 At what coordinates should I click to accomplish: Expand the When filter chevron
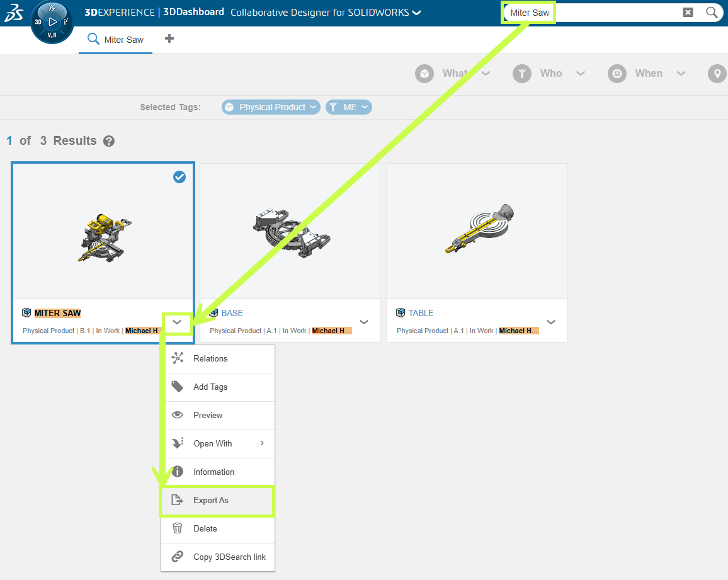tap(681, 74)
